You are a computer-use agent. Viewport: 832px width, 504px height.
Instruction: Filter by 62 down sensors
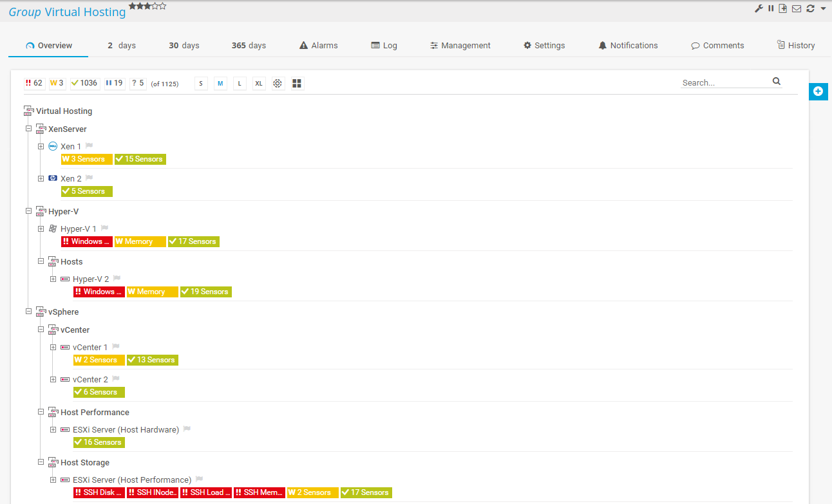pyautogui.click(x=34, y=83)
